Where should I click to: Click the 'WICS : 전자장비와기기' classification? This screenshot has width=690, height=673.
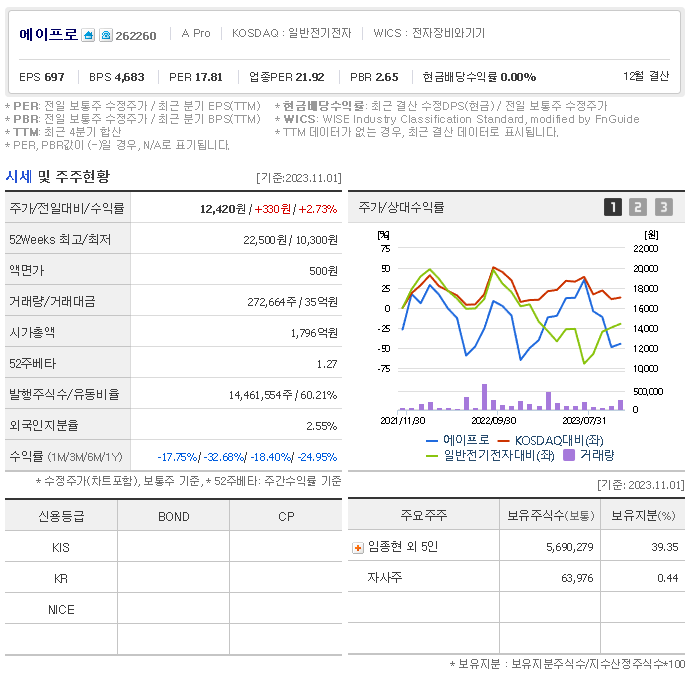(429, 33)
